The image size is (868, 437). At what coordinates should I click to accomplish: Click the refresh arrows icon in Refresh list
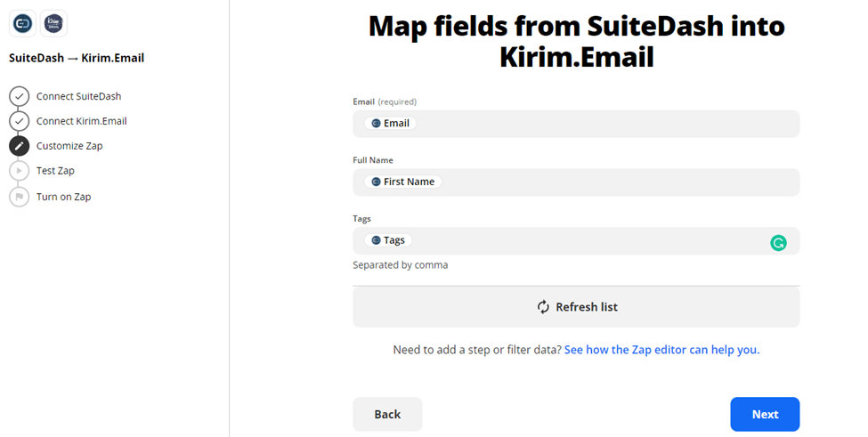click(x=543, y=307)
